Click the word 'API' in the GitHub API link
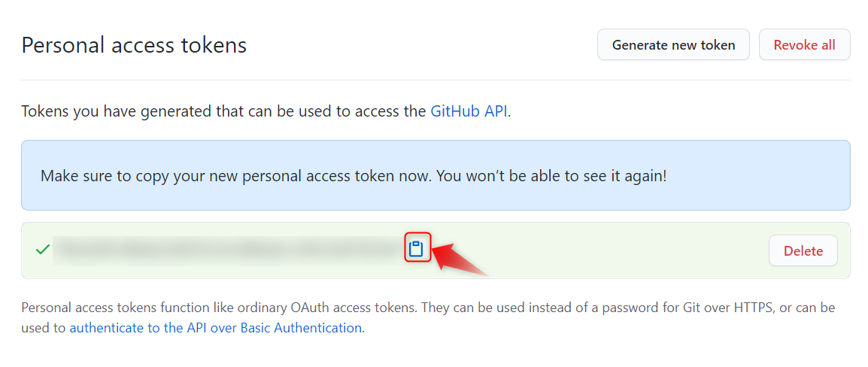The height and width of the screenshot is (367, 868). [x=496, y=111]
